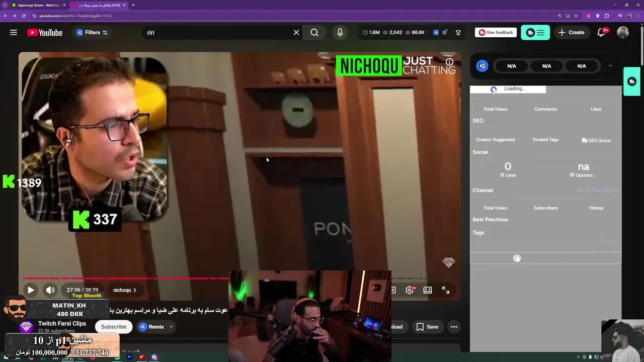The width and height of the screenshot is (644, 362).
Task: Show video info card icon
Action: click(x=449, y=62)
